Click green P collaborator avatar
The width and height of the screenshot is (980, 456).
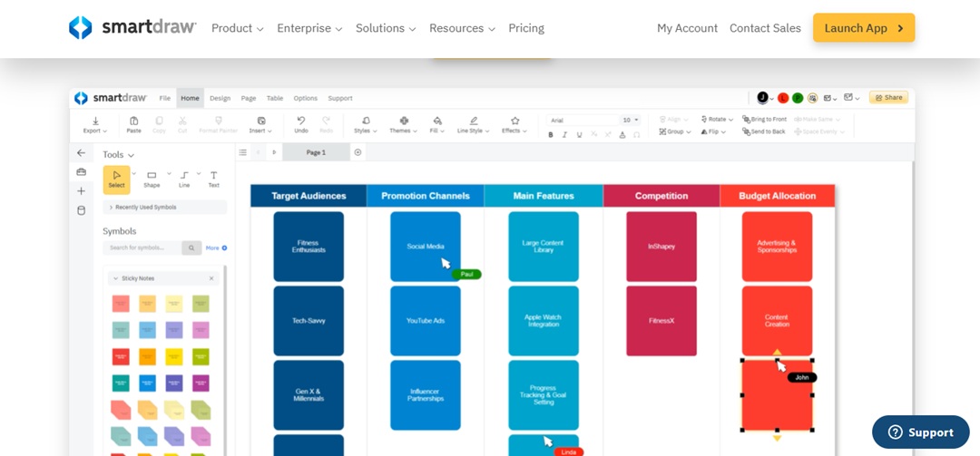pos(798,98)
